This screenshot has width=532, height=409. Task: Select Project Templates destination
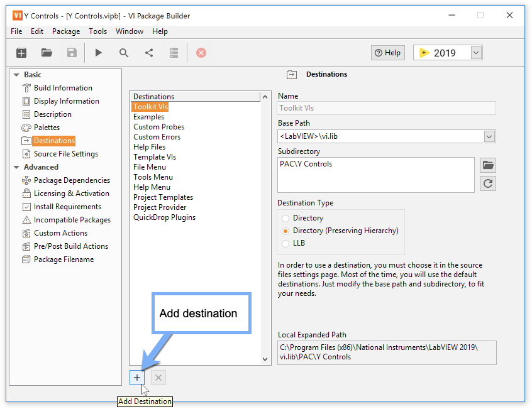point(163,197)
